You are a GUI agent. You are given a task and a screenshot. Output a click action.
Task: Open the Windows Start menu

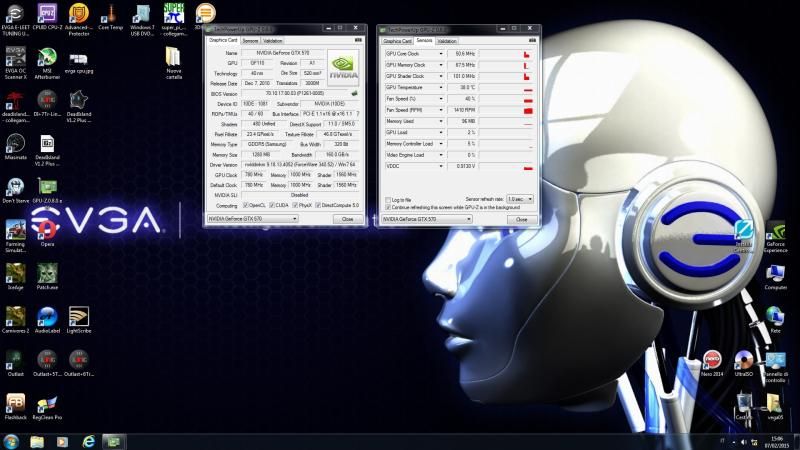click(11, 441)
